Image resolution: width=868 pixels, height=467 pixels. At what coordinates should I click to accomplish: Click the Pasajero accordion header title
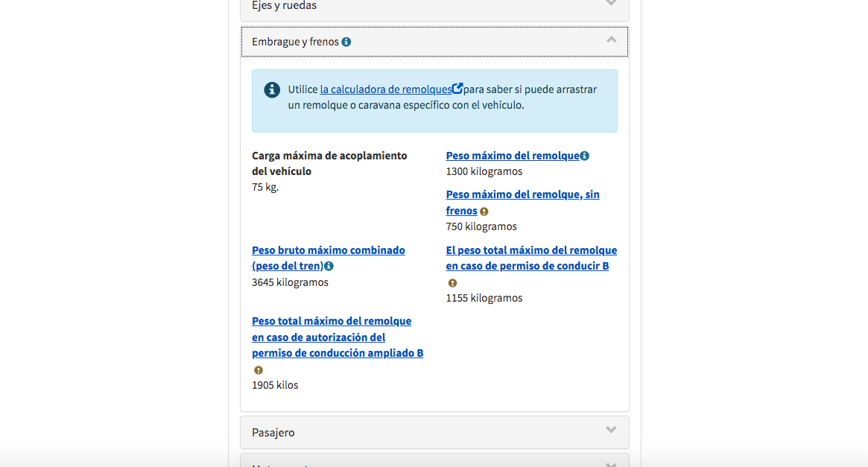coord(273,433)
